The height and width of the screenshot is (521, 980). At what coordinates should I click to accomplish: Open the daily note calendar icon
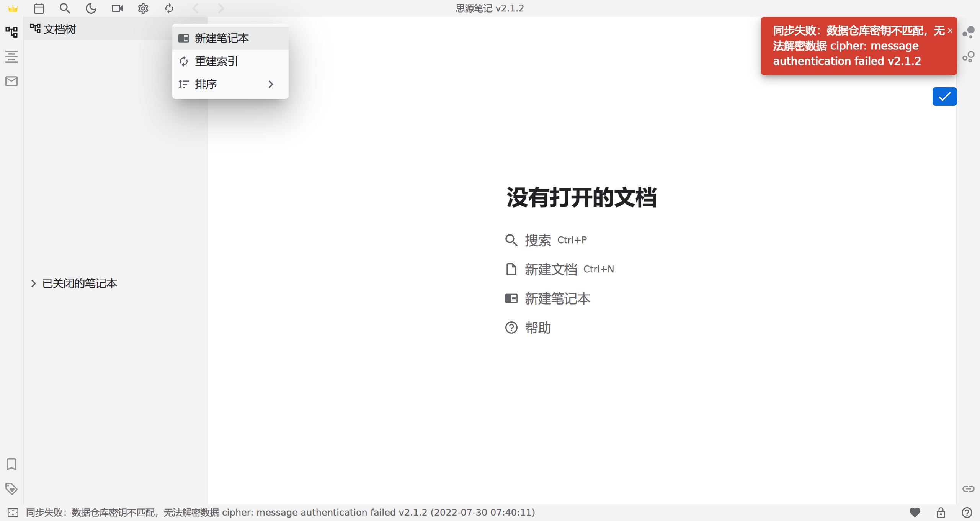(x=39, y=8)
